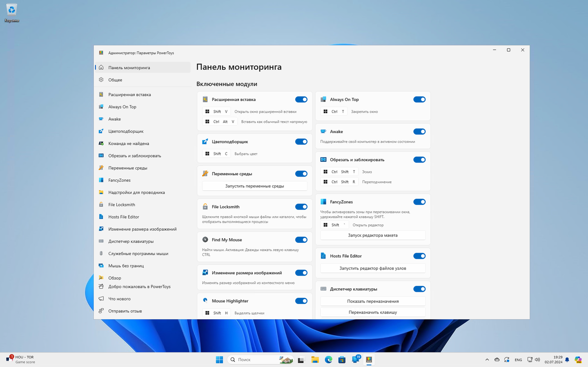The image size is (588, 367).
Task: Click the Переподчинение shortcut label
Action: coord(377,182)
